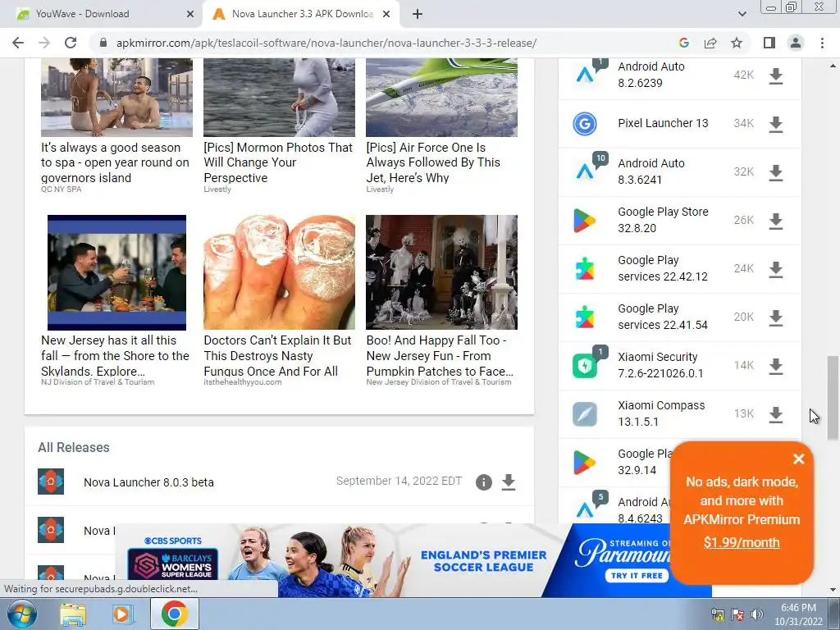Go back to previous page
This screenshot has height=630, width=840.
point(18,43)
